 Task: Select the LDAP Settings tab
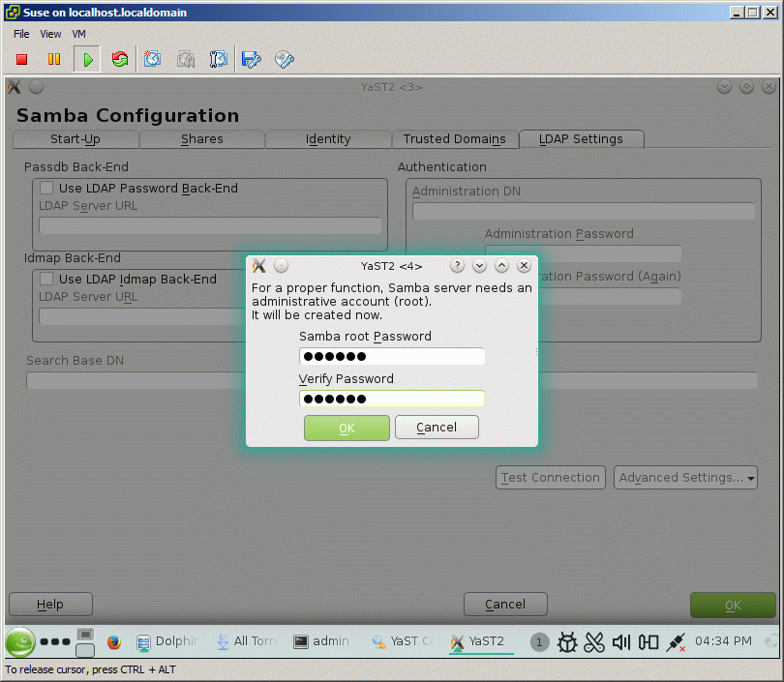click(x=581, y=139)
